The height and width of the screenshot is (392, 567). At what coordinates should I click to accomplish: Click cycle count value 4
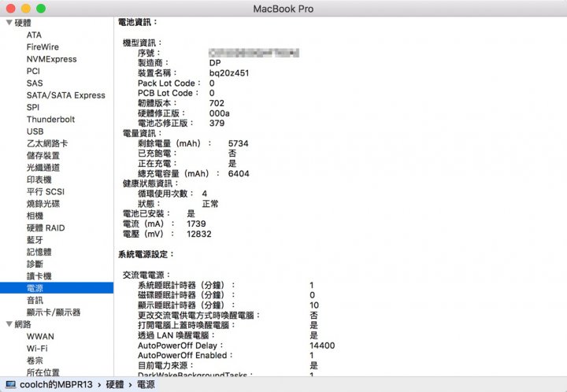(205, 194)
